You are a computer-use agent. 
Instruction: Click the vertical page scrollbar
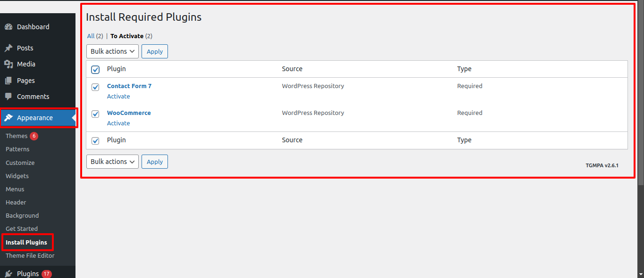[x=641, y=94]
